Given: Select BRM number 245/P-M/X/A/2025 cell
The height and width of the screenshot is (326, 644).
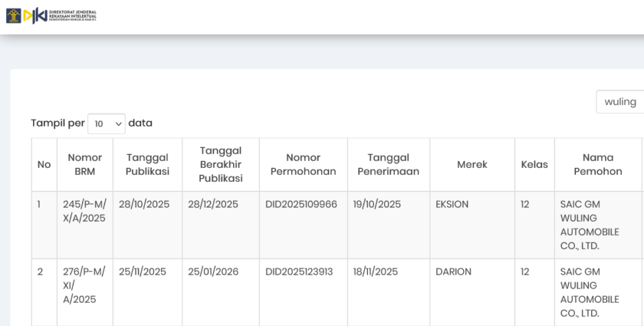Looking at the screenshot, I should coord(84,211).
